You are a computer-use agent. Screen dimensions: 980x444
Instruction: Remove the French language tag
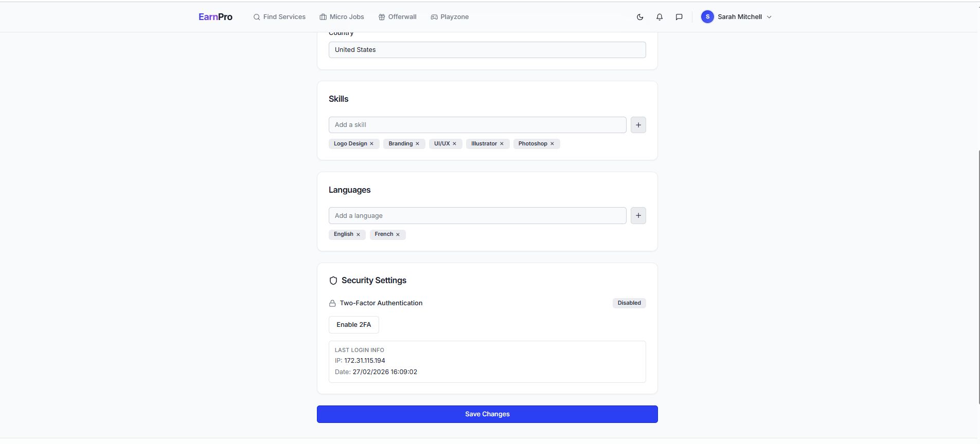click(x=398, y=234)
